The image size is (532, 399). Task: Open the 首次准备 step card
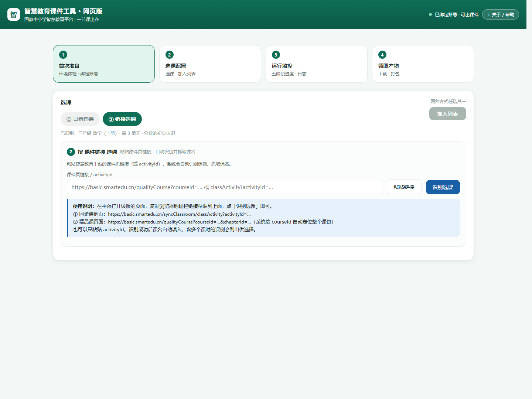104,64
